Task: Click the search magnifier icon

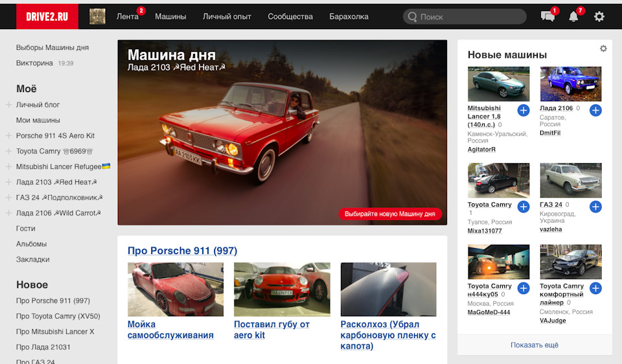Action: [x=412, y=17]
